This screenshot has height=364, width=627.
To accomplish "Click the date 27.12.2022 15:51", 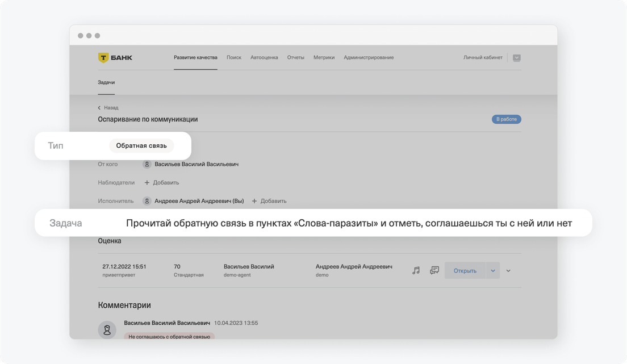I will tap(124, 266).
